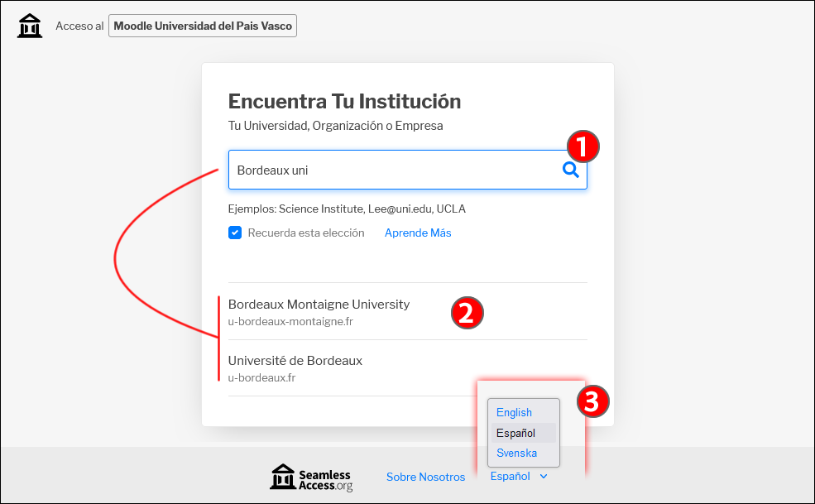Choose English from the language list

pos(514,413)
